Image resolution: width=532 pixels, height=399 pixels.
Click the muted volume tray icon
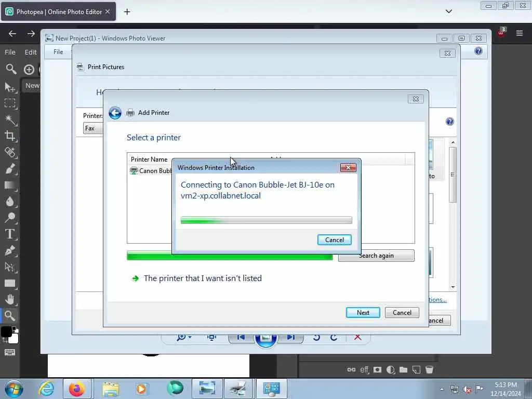click(467, 390)
